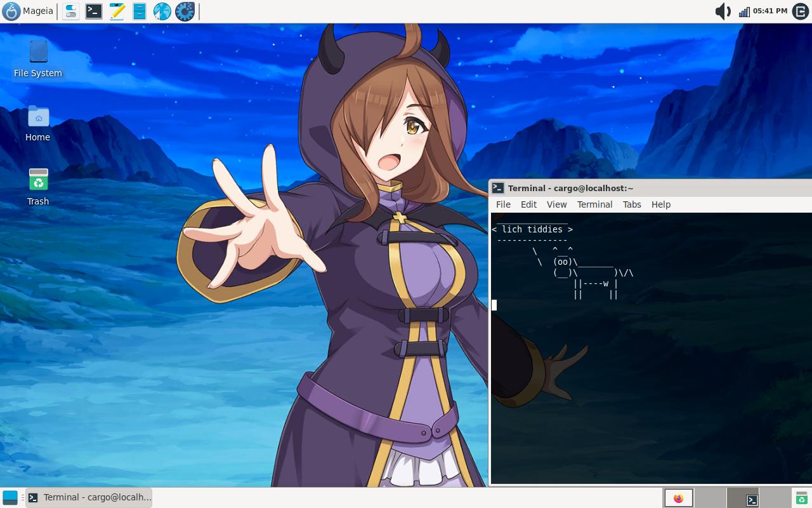The width and height of the screenshot is (812, 508).
Task: Open the terminal's View menu
Action: pos(556,204)
